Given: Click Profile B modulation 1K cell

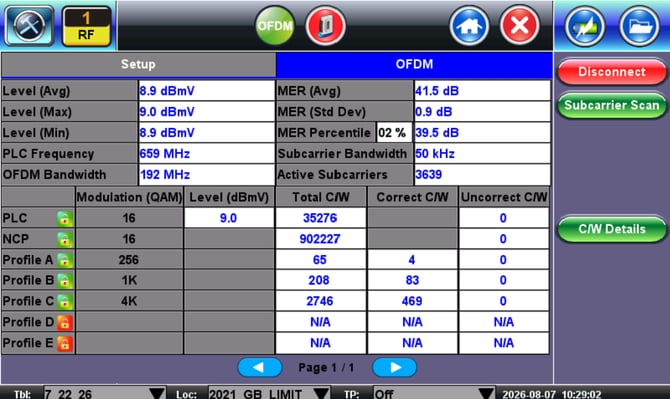Looking at the screenshot, I should [129, 280].
